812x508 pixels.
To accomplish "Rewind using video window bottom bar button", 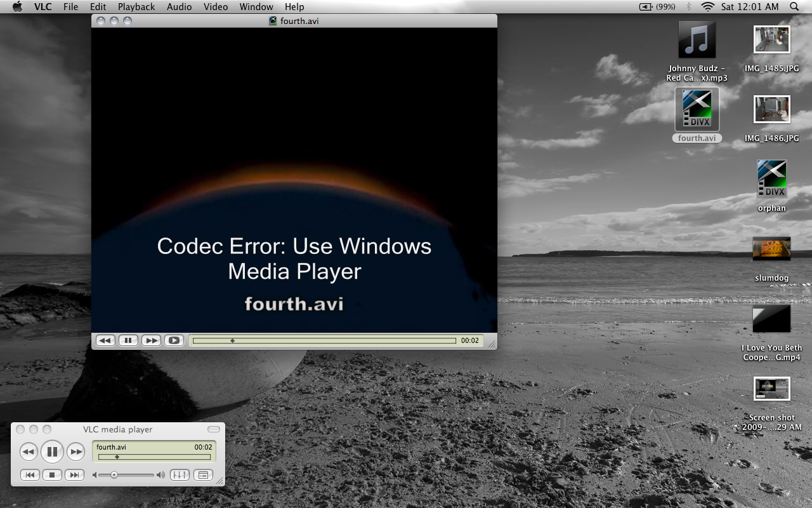I will 105,340.
